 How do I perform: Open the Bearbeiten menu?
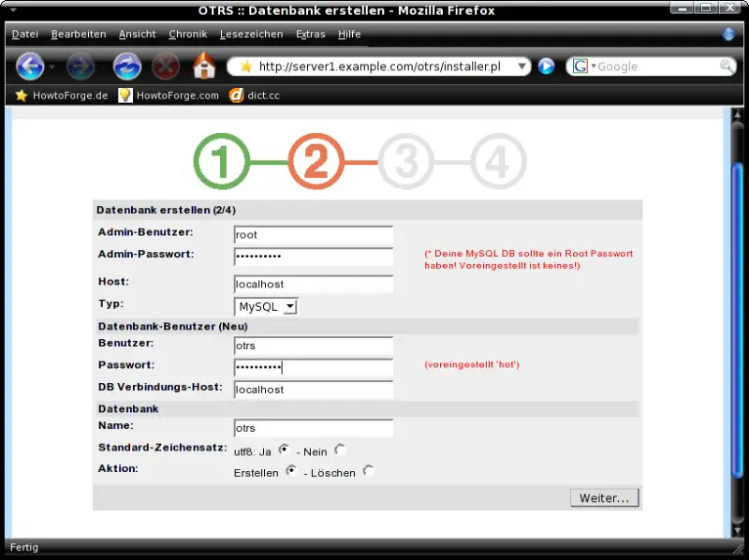79,35
